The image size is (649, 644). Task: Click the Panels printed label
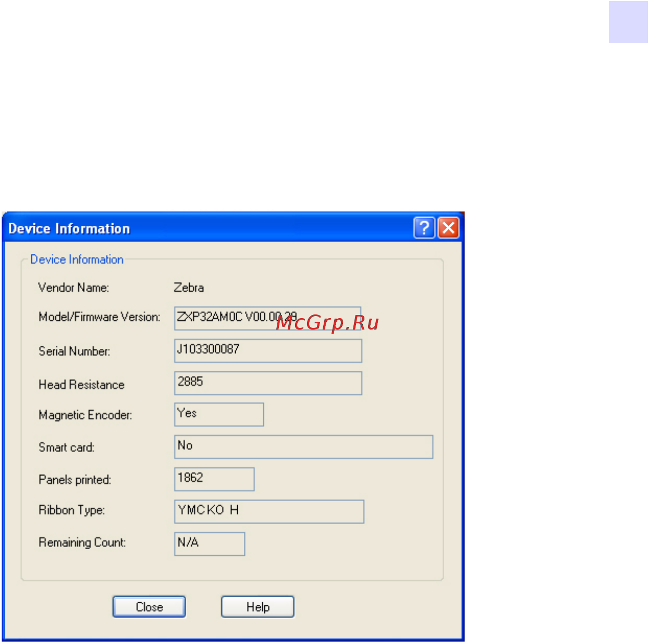click(75, 480)
